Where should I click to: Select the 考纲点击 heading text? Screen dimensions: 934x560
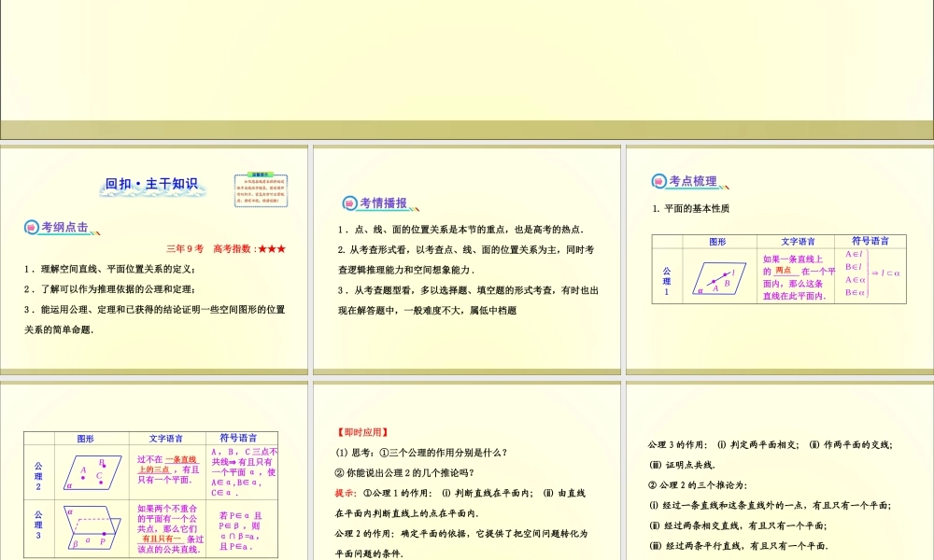pos(64,228)
